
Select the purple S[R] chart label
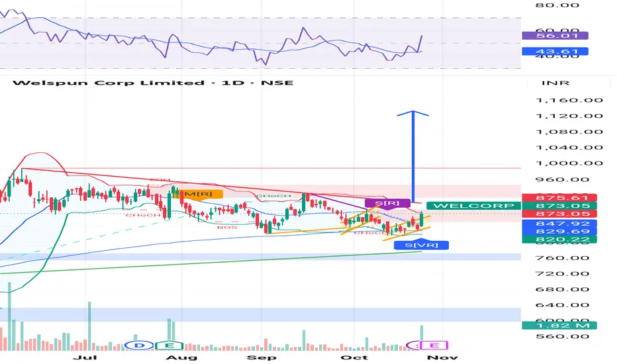387,203
